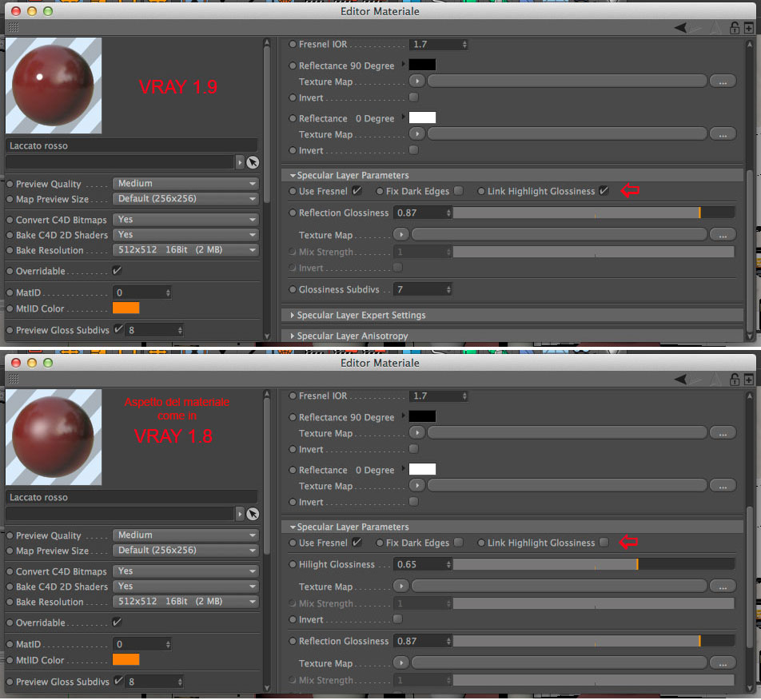761x700 pixels.
Task: Click the cursor pick icon below Laccato rosso in the bottom editor
Action: (x=253, y=514)
